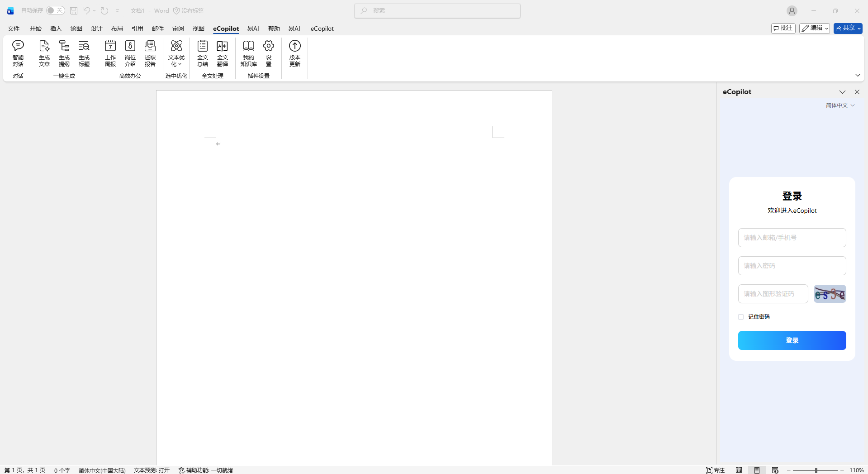Open the 设置 plugin settings gear
Screen dimensions: 868x474
(x=269, y=53)
